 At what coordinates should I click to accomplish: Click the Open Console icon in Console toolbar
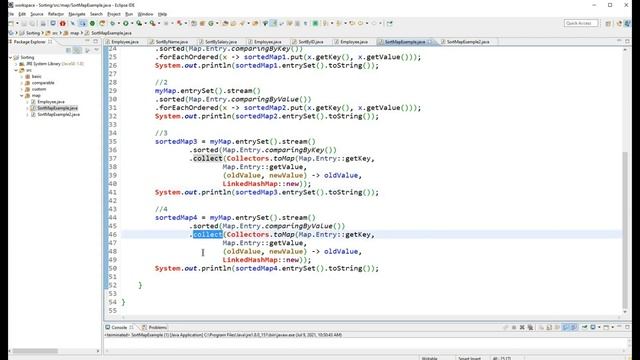coord(607,327)
